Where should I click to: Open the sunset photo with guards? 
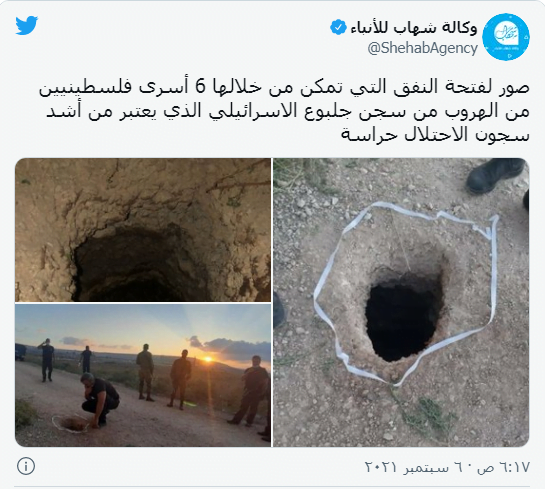pos(143,375)
